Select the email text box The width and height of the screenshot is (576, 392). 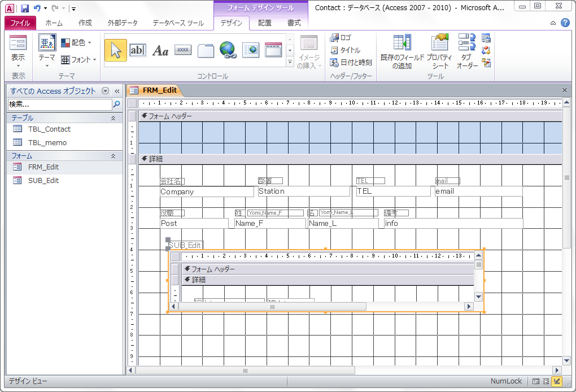(x=479, y=191)
